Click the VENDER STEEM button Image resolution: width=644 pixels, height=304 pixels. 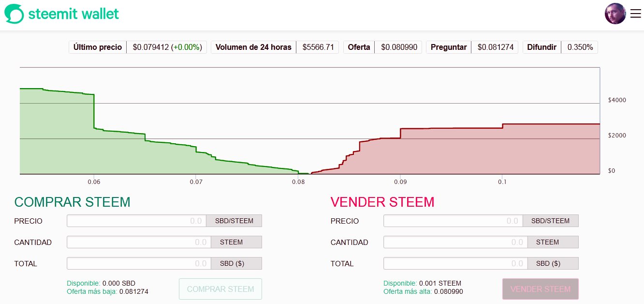541,289
